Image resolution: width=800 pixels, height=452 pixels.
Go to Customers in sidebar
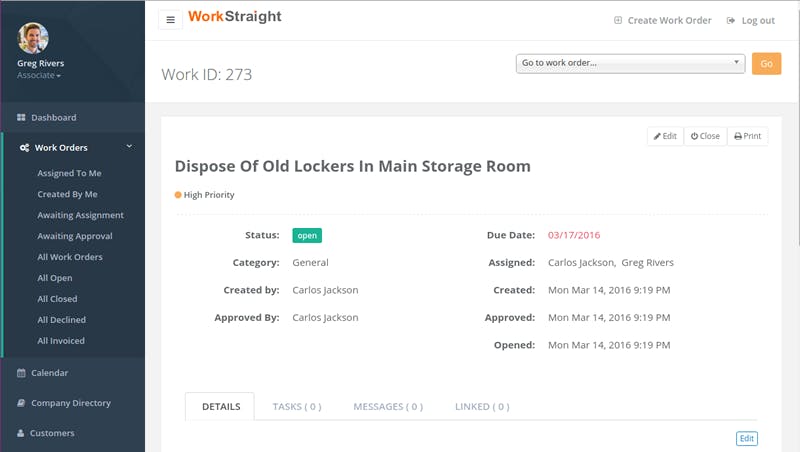pos(52,433)
